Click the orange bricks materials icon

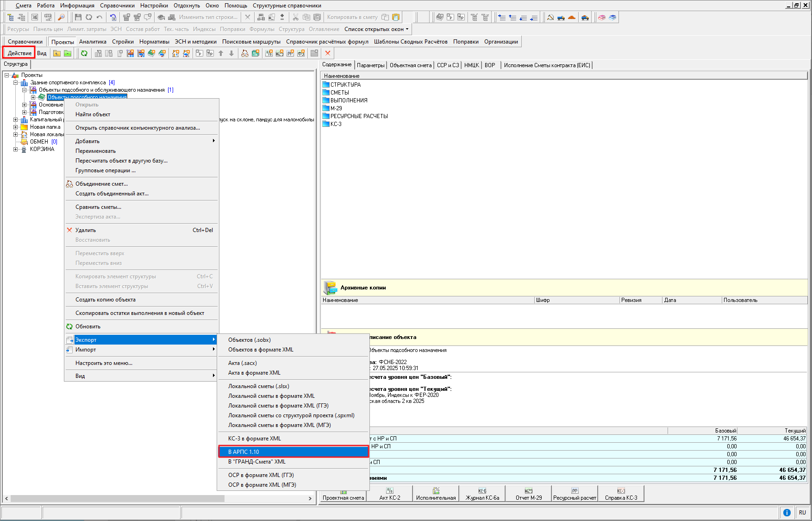(572, 17)
